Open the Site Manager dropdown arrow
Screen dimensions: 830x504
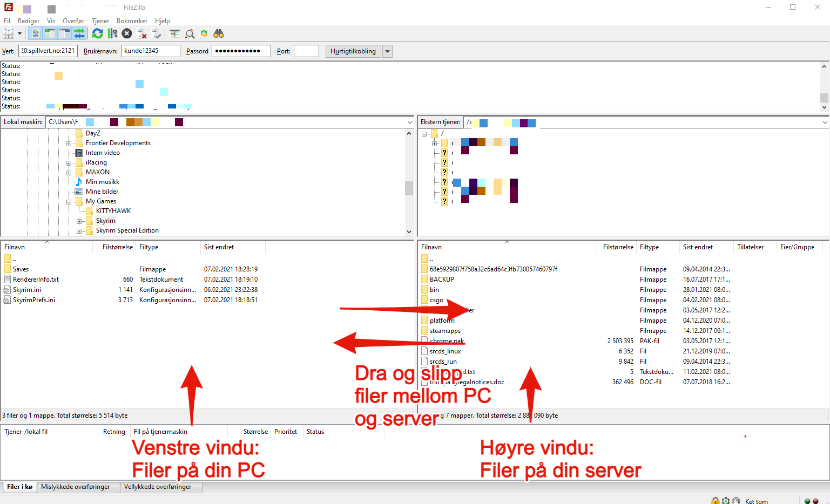[x=20, y=33]
